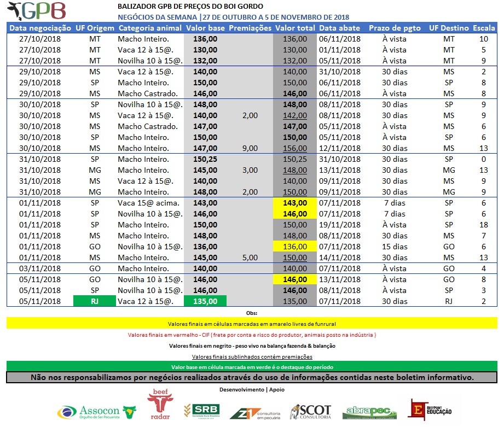Viewport: 504px width, 427px height.
Task: Click the underlined 'contém premiações' note
Action: [252, 356]
